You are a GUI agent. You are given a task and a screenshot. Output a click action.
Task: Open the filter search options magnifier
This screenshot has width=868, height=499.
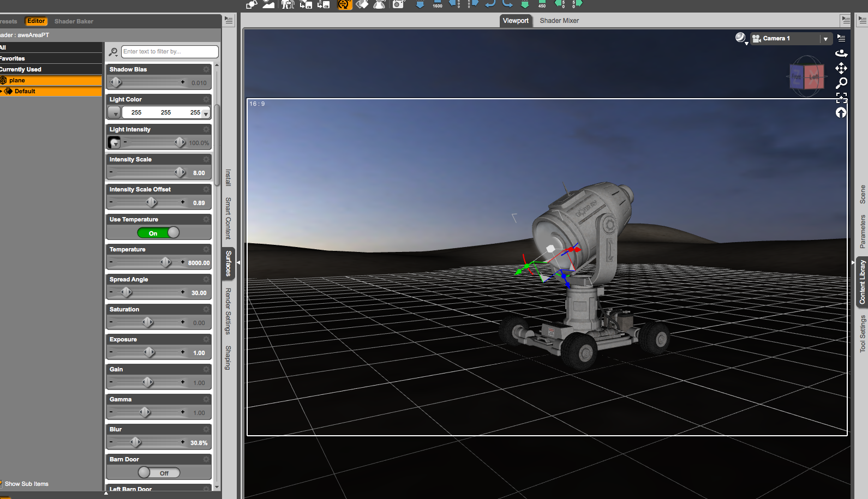113,52
